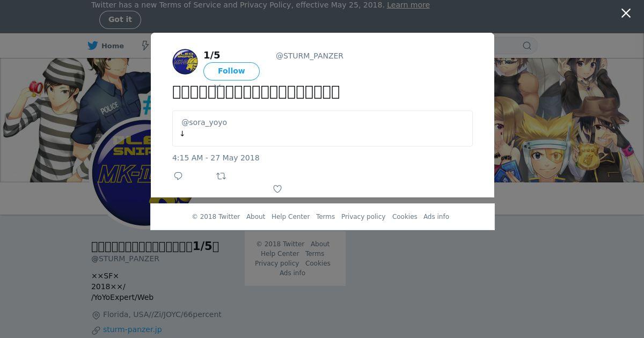Image resolution: width=644 pixels, height=338 pixels.
Task: Open the Learn more link
Action: click(x=408, y=5)
